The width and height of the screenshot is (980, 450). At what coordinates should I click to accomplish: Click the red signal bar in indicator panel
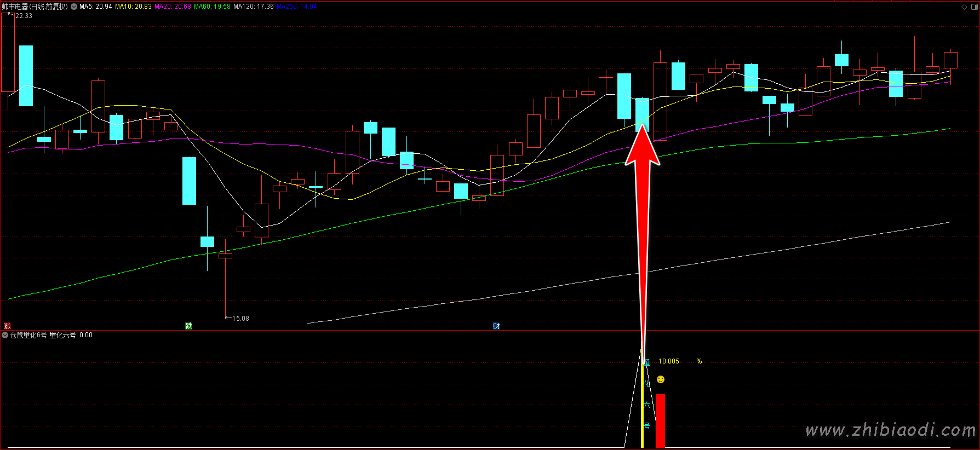[x=660, y=421]
